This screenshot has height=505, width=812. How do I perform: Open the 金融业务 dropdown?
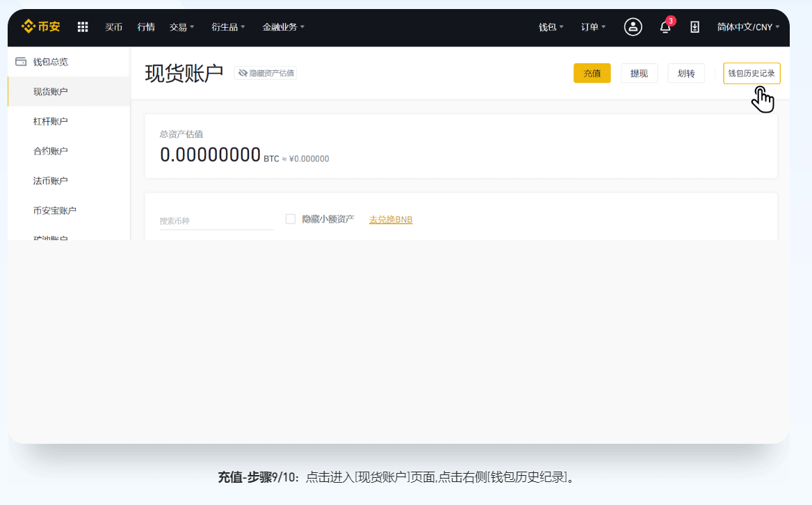(283, 27)
